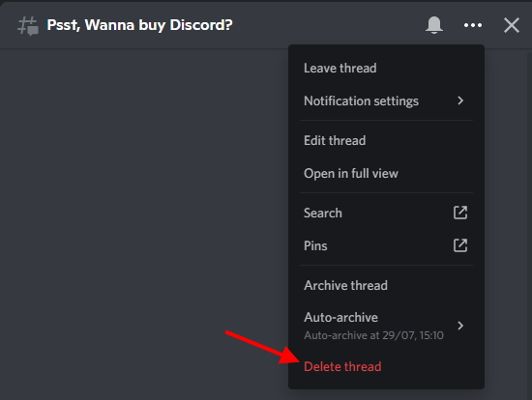The height and width of the screenshot is (400, 532).
Task: Click the thread hashtag icon beside title
Action: (x=28, y=26)
